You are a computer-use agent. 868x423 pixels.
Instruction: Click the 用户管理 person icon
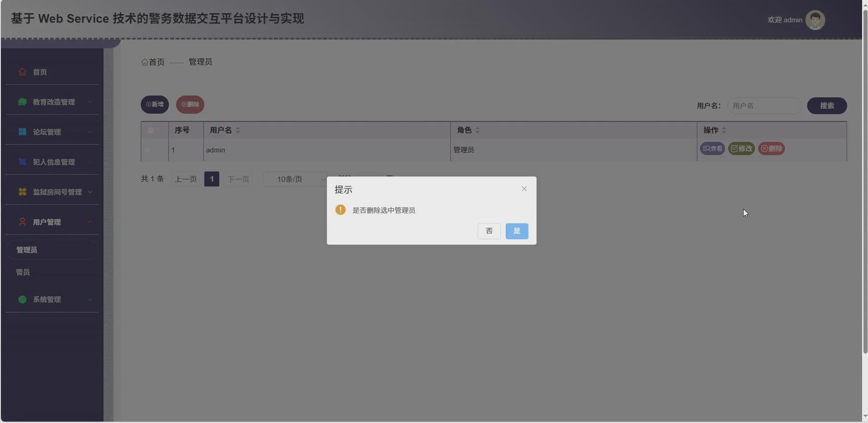(x=22, y=222)
